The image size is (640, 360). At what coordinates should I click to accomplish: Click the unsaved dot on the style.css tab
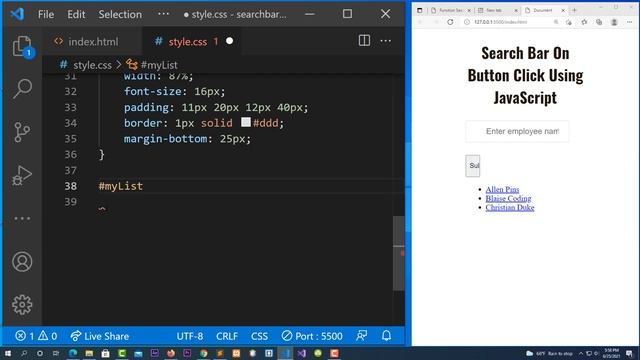point(229,41)
